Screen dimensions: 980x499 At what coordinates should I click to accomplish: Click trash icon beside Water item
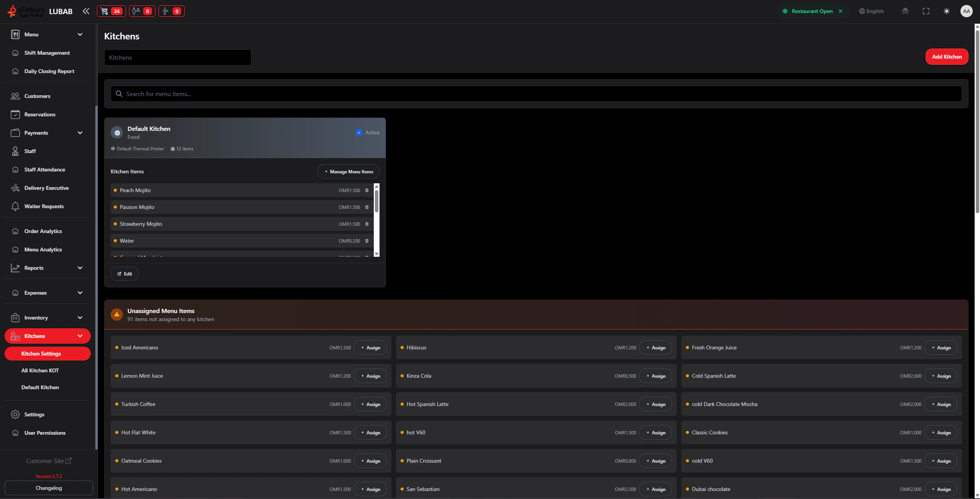pos(366,241)
